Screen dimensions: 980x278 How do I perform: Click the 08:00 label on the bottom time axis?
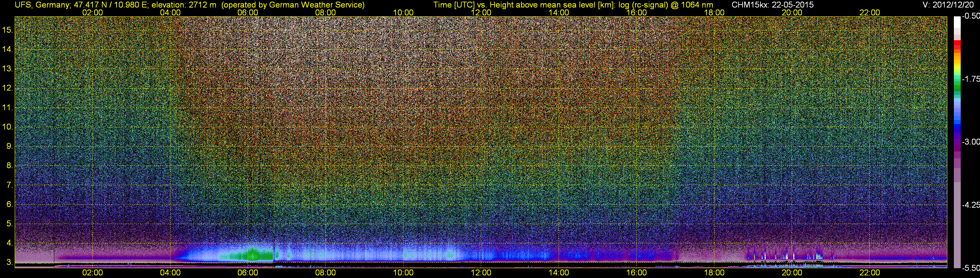point(326,273)
